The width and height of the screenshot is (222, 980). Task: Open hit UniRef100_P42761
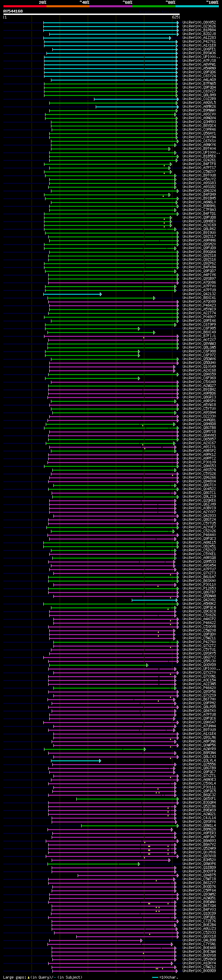click(x=199, y=41)
